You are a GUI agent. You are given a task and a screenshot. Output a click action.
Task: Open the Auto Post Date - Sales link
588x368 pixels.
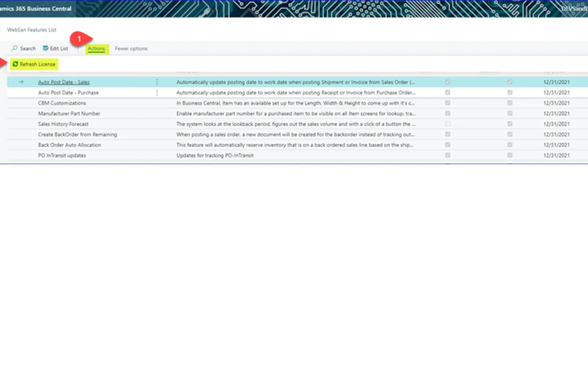[64, 82]
